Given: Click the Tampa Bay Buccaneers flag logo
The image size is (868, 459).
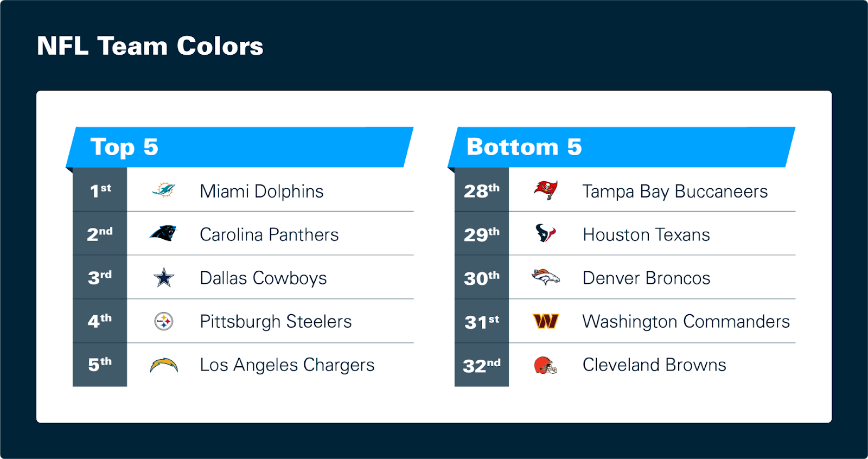Looking at the screenshot, I should coord(546,190).
